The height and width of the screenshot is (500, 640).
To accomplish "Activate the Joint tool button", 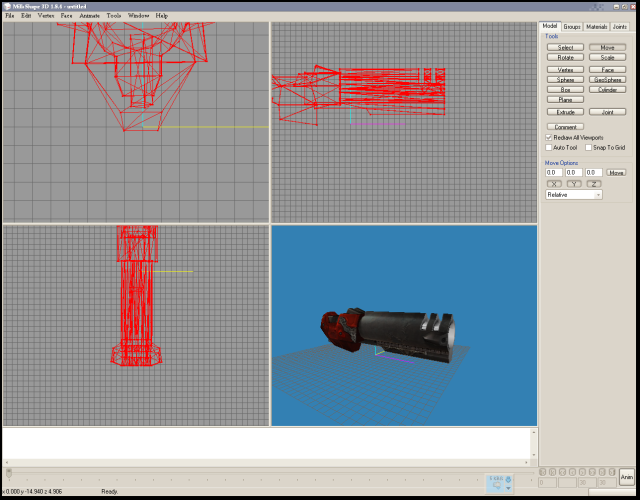I will point(607,112).
